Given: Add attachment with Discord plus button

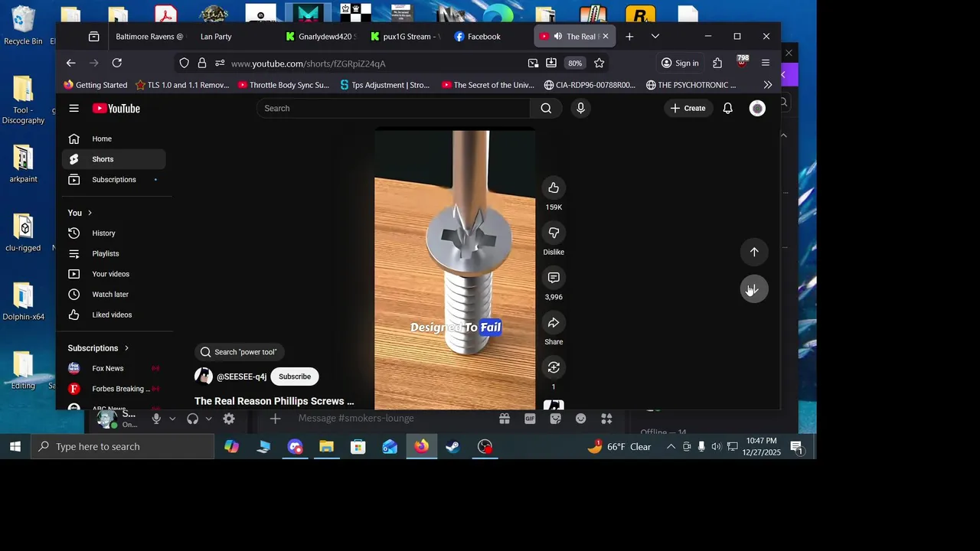Looking at the screenshot, I should (x=276, y=419).
